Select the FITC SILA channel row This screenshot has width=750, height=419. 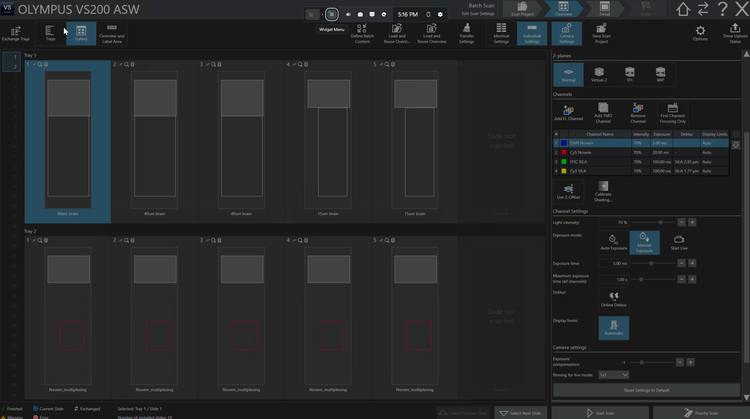tap(600, 162)
